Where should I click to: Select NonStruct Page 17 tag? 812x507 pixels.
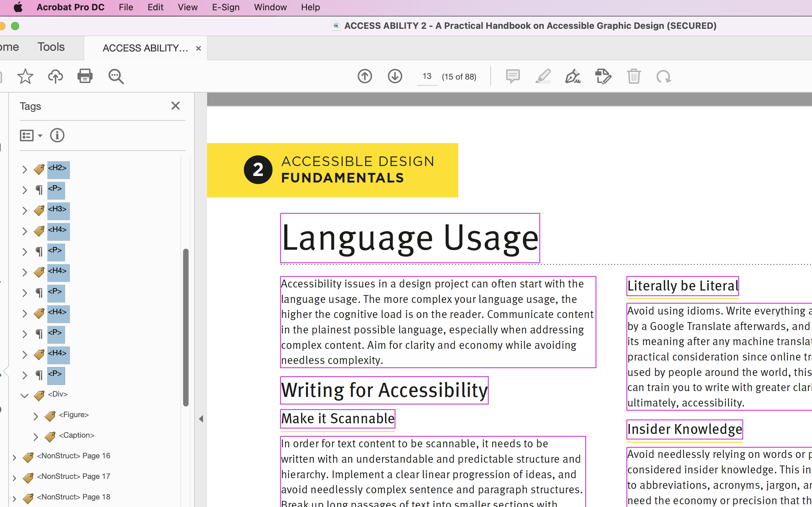(73, 476)
